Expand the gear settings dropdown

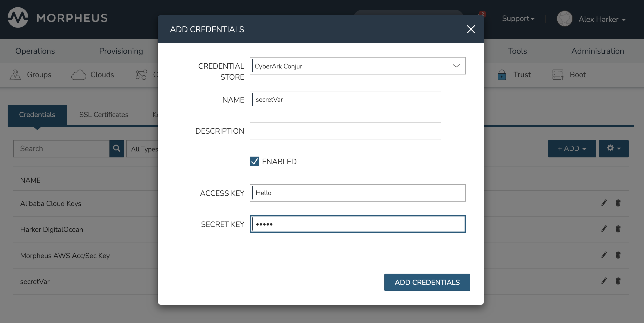coord(613,148)
